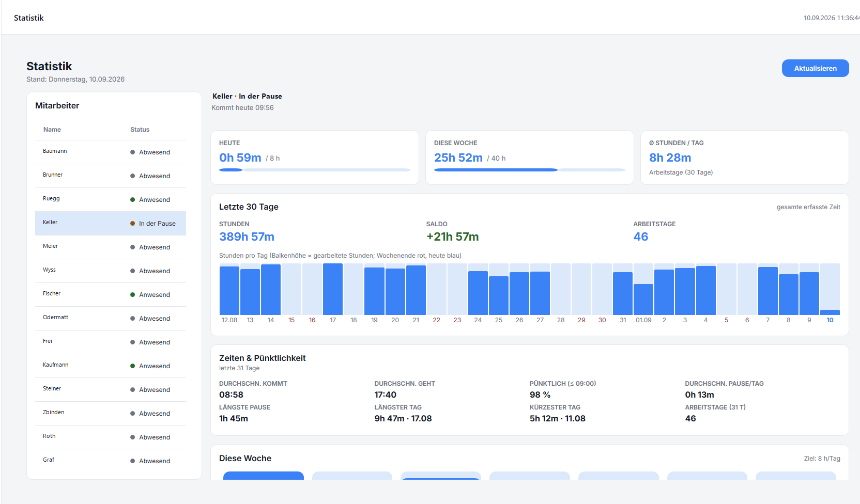Open statistics for employee Ruegg
This screenshot has width=860, height=504.
pyautogui.click(x=111, y=200)
